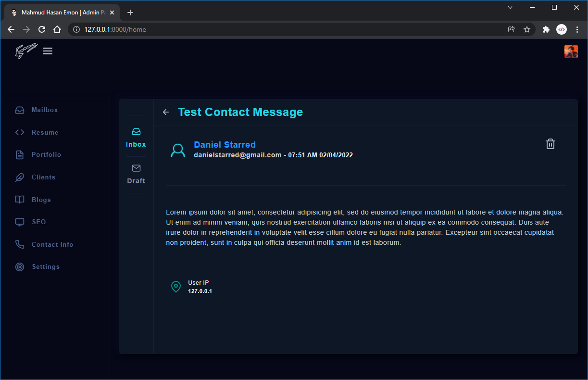The width and height of the screenshot is (588, 380).
Task: Click the Lorem ipsum message body
Action: pos(365,228)
